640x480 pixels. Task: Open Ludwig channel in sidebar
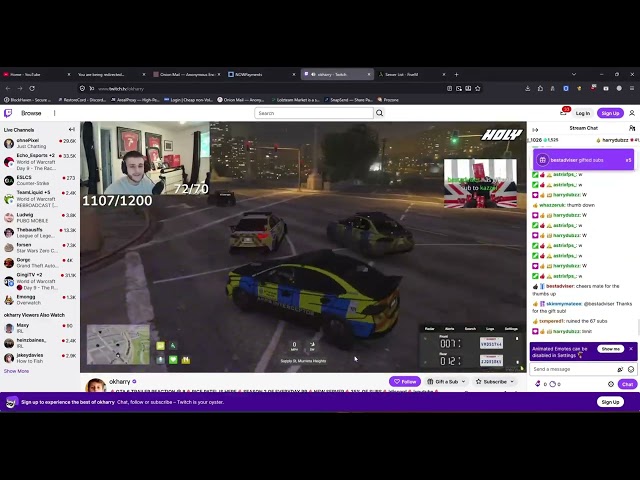coord(40,218)
